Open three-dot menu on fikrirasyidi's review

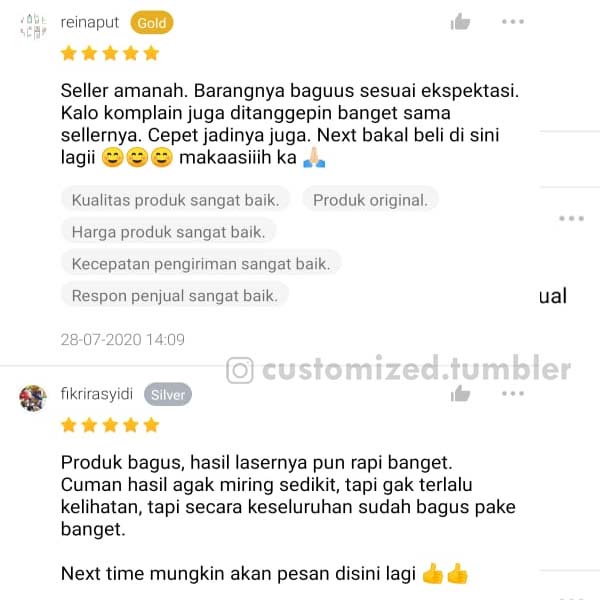[x=513, y=393]
